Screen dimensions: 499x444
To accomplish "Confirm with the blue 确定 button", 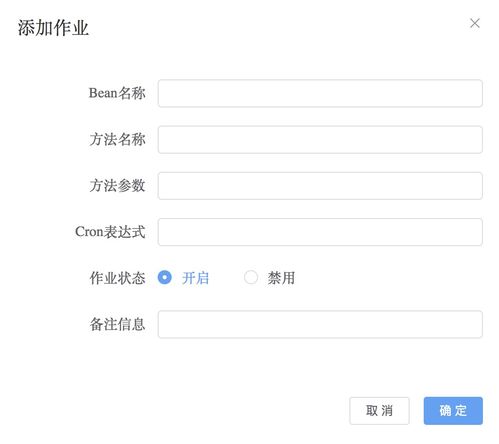I will 453,411.
